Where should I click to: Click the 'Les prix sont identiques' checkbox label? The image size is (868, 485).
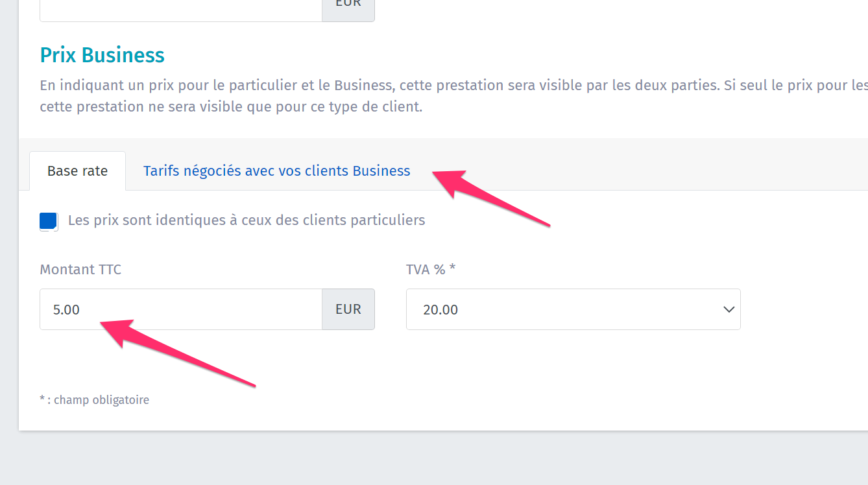[247, 220]
